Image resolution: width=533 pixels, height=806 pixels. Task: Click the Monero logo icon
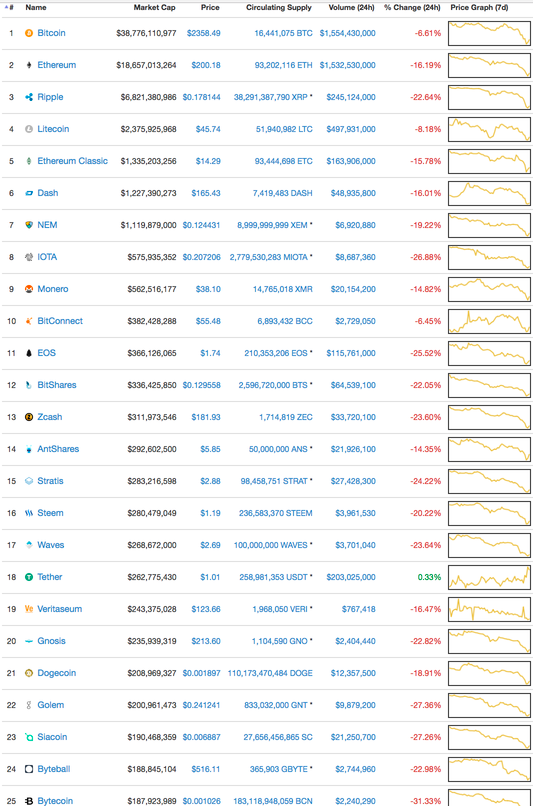29,289
